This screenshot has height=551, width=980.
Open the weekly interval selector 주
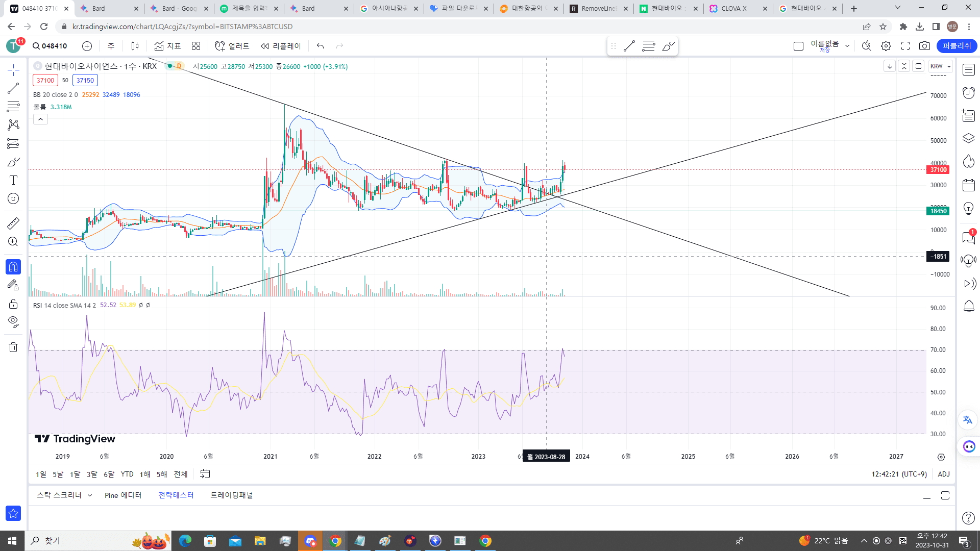pos(111,46)
